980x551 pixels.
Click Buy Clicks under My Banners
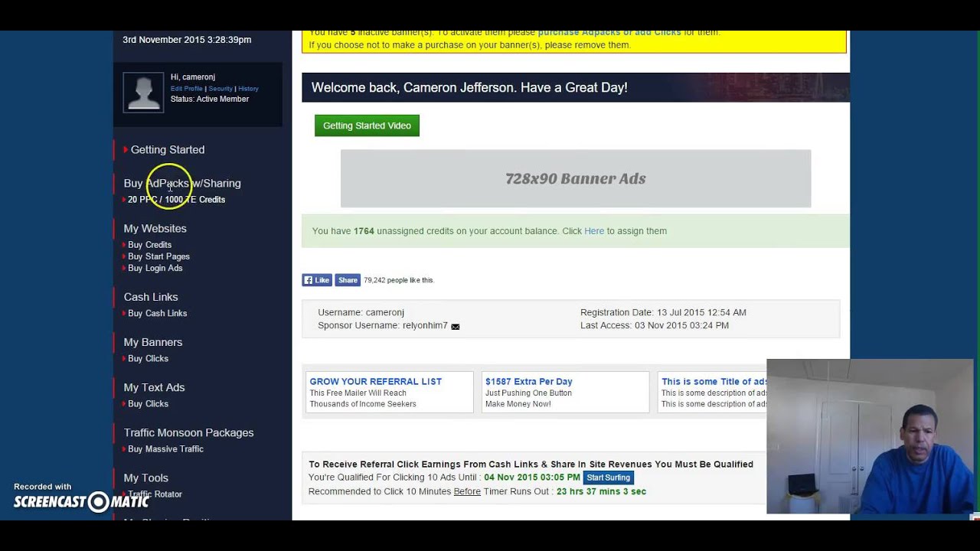148,358
